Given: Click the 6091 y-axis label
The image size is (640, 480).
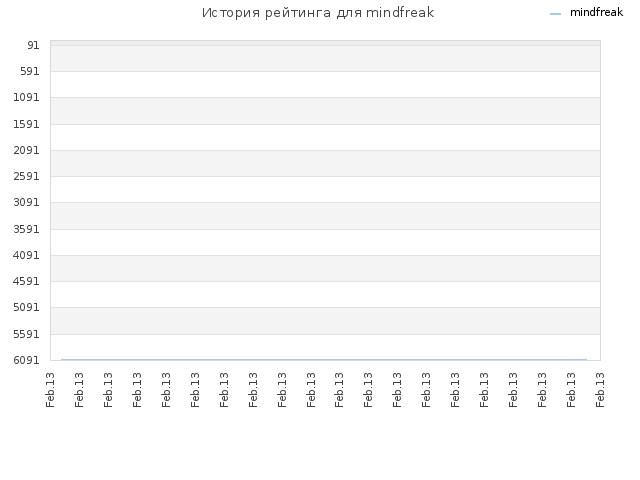Looking at the screenshot, I should [x=27, y=360].
